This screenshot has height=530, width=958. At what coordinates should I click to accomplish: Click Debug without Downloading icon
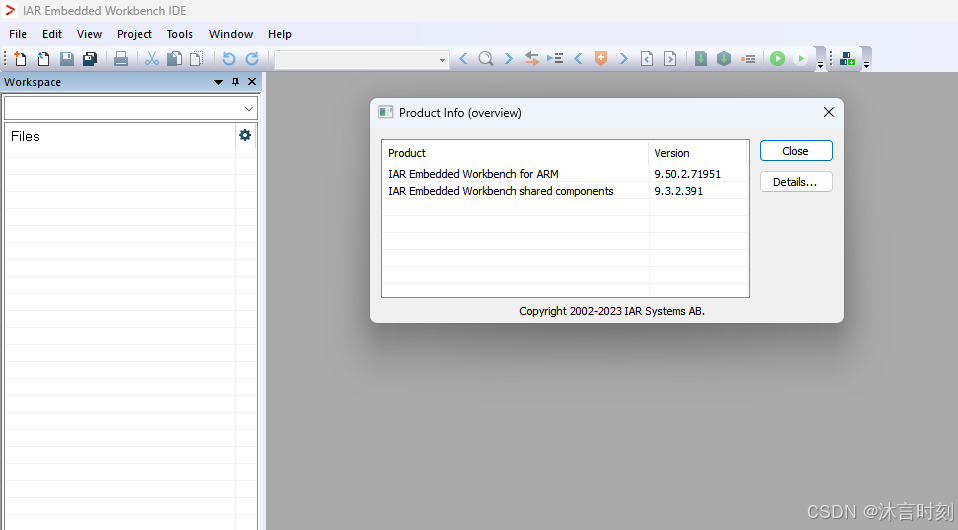pyautogui.click(x=800, y=59)
